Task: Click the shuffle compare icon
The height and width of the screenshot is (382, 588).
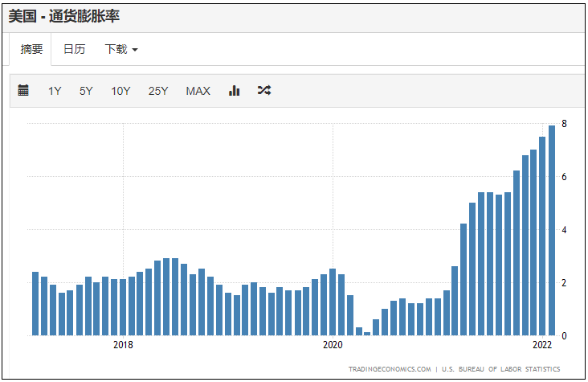Action: point(264,91)
